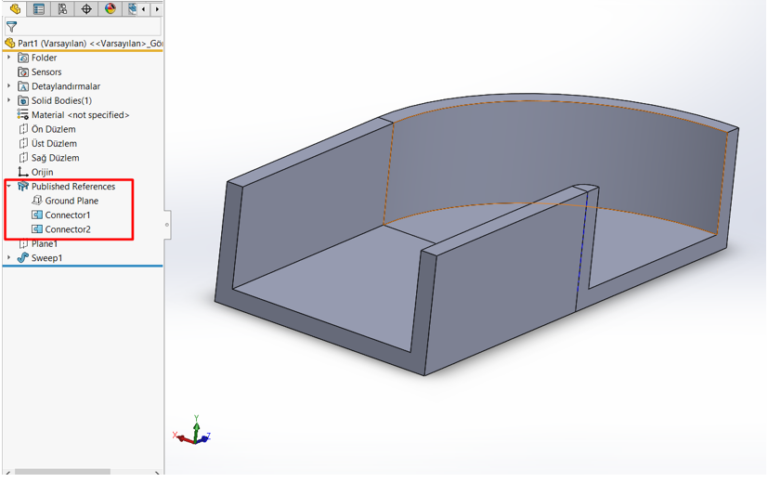Expand Solid Bodies(1) node
Viewport: 768px width, 482px height.
(x=9, y=101)
